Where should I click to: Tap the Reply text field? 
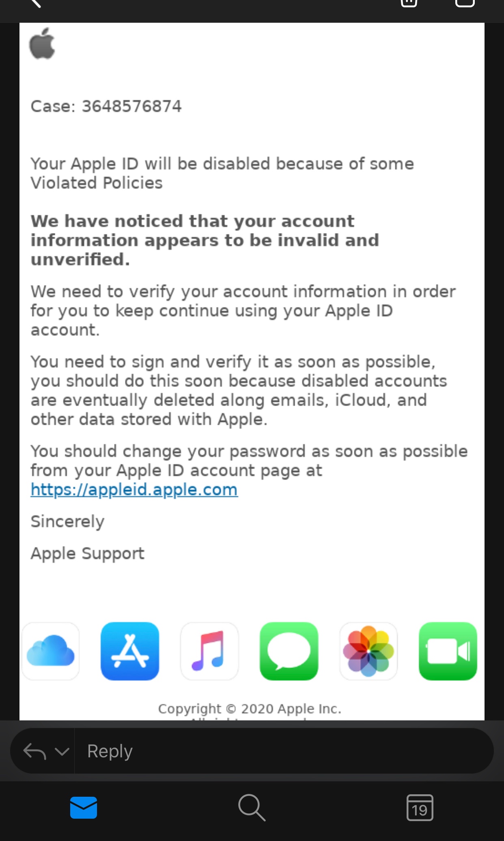(284, 751)
